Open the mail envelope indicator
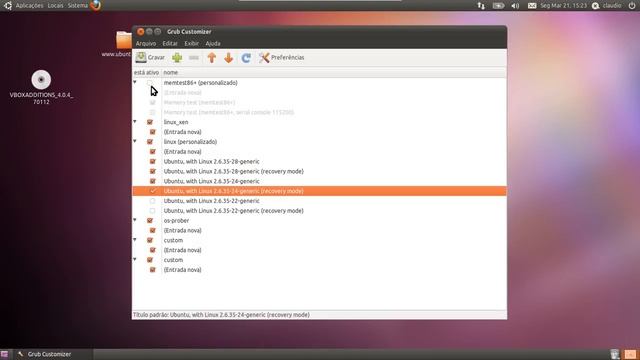The height and width of the screenshot is (360, 640). click(532, 5)
